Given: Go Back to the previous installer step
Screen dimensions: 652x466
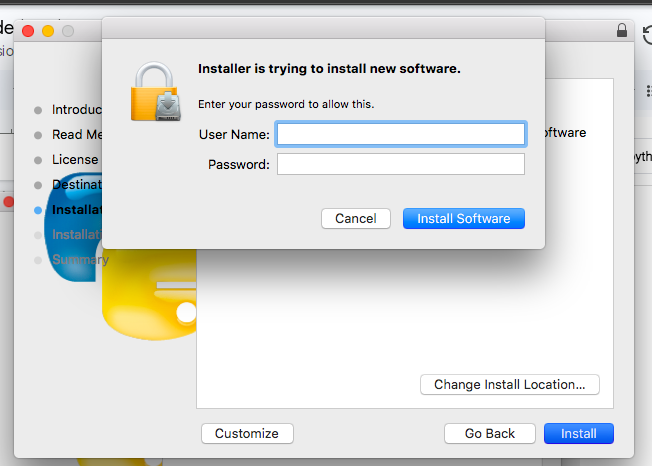Looking at the screenshot, I should click(x=490, y=433).
